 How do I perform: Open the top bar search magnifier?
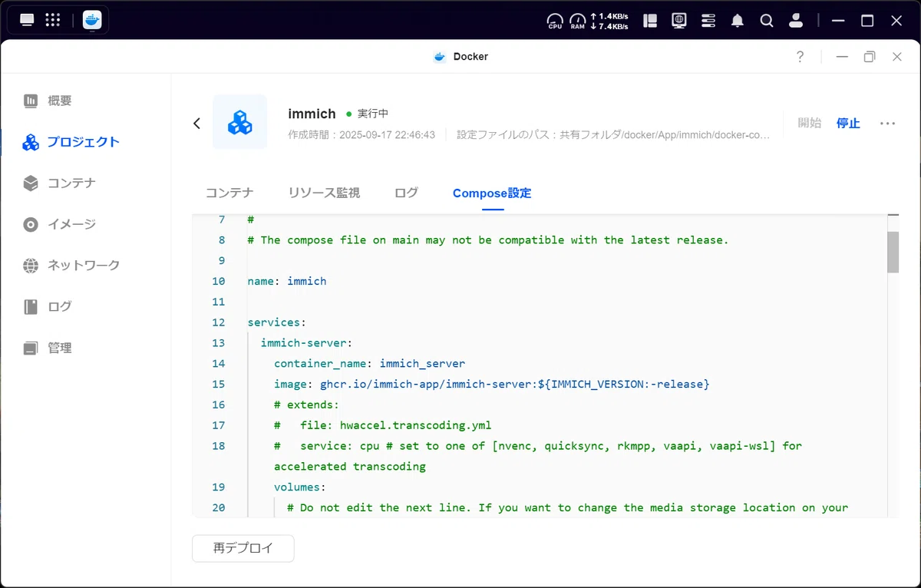point(767,21)
